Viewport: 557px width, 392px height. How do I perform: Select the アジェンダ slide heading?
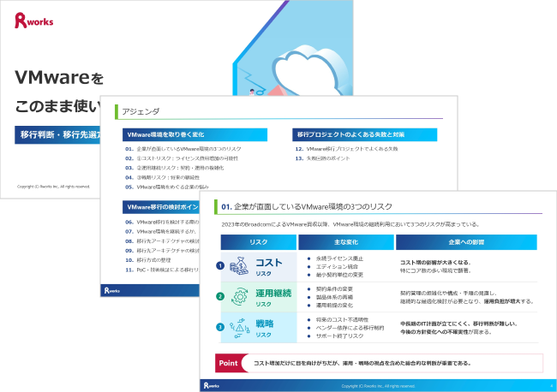(141, 112)
